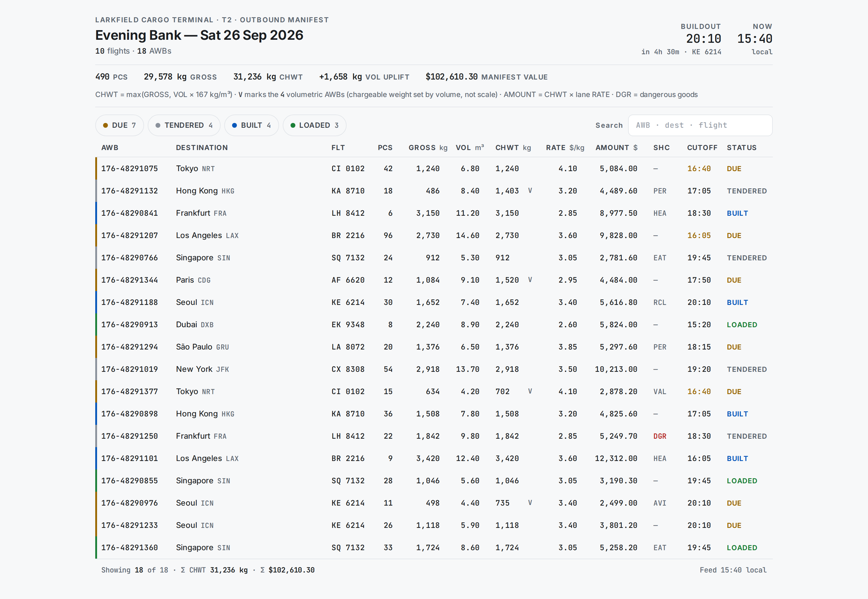Click the 10,213.00 amount cell
Viewport: 868px width, 599px height.
point(616,369)
